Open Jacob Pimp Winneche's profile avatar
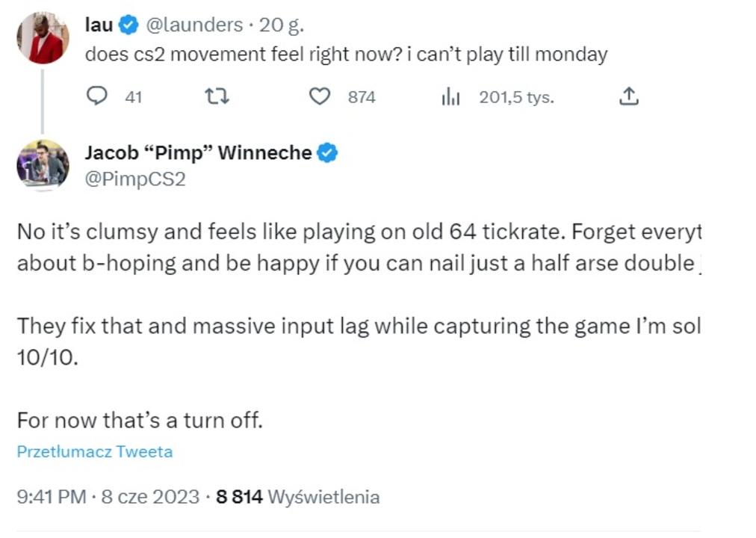 coord(43,163)
